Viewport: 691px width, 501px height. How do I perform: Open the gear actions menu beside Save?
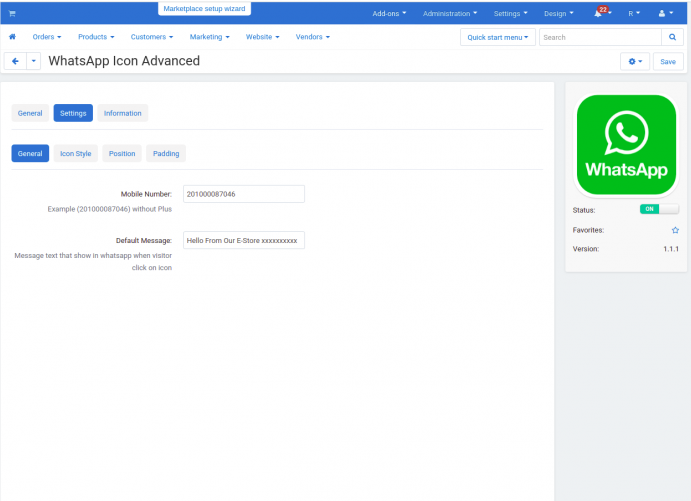coord(635,62)
